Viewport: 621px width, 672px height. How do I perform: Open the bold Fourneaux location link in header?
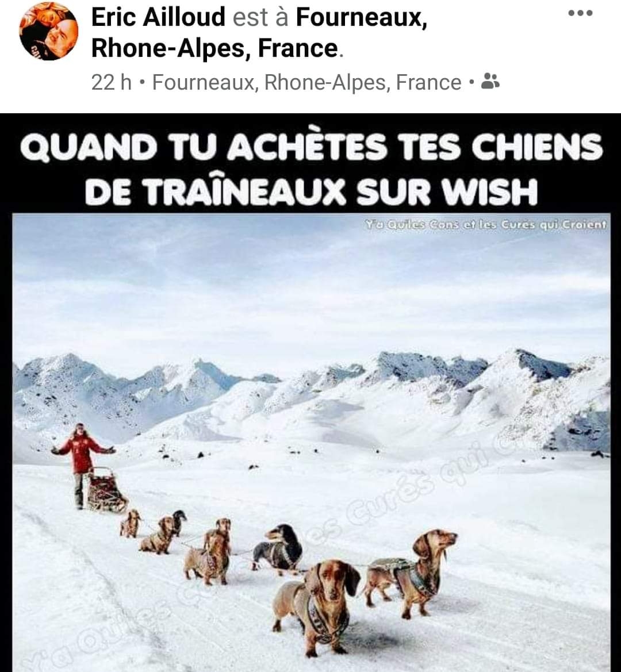(361, 17)
